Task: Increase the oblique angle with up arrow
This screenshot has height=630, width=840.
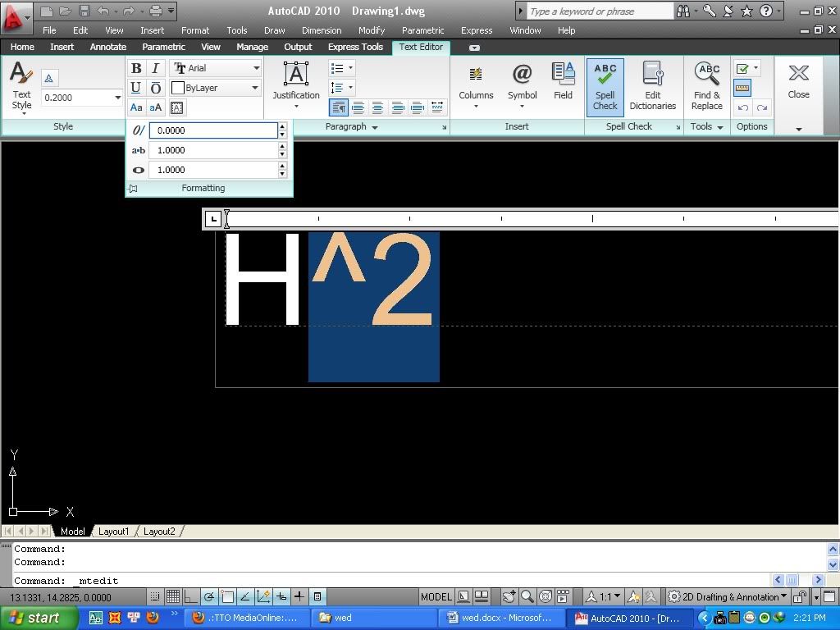Action: point(282,126)
